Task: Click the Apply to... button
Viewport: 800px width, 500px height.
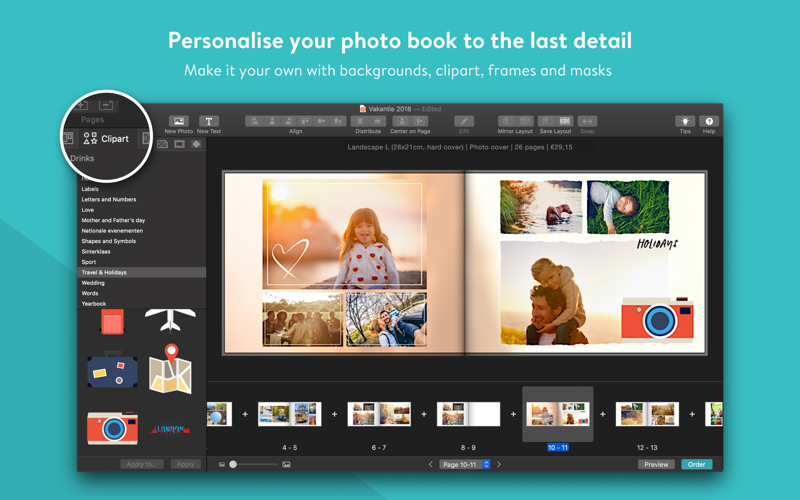Action: (142, 464)
